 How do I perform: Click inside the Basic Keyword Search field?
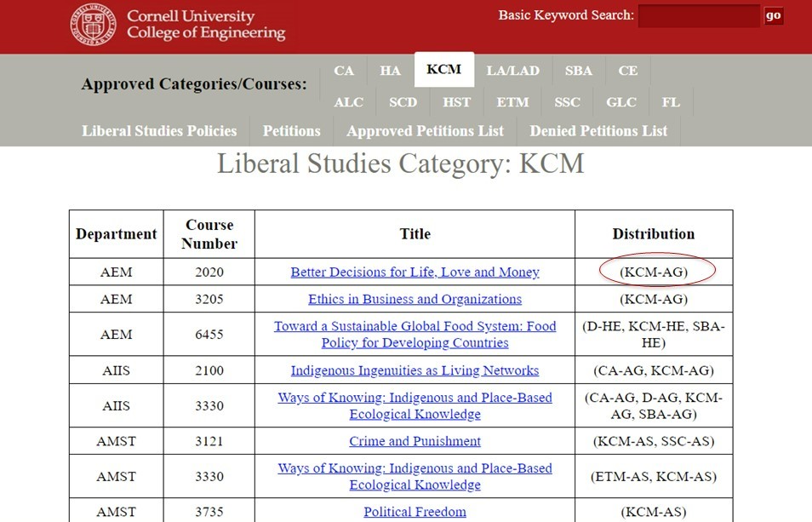(x=698, y=14)
